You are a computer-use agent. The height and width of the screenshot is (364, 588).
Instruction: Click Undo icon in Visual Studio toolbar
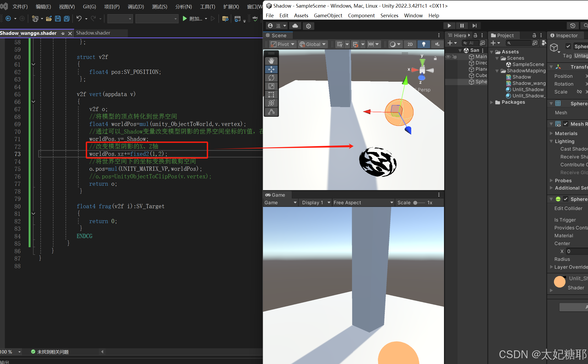tap(79, 18)
